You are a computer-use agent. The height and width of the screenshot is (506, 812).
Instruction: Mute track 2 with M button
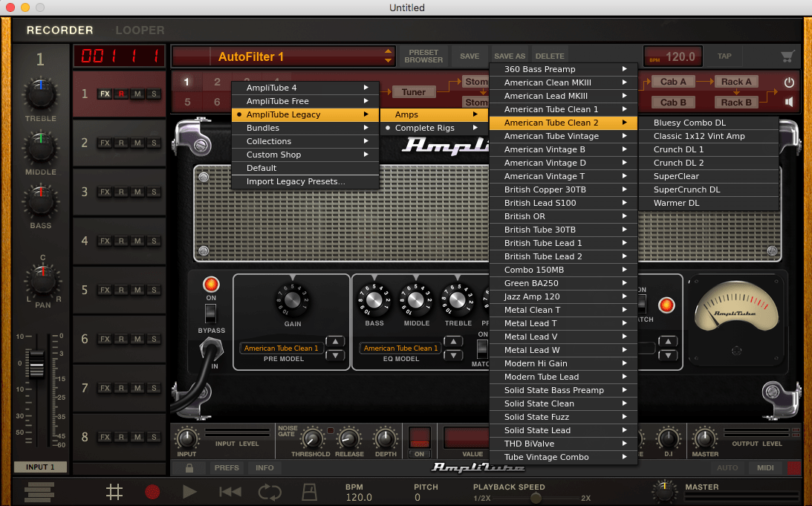(137, 143)
